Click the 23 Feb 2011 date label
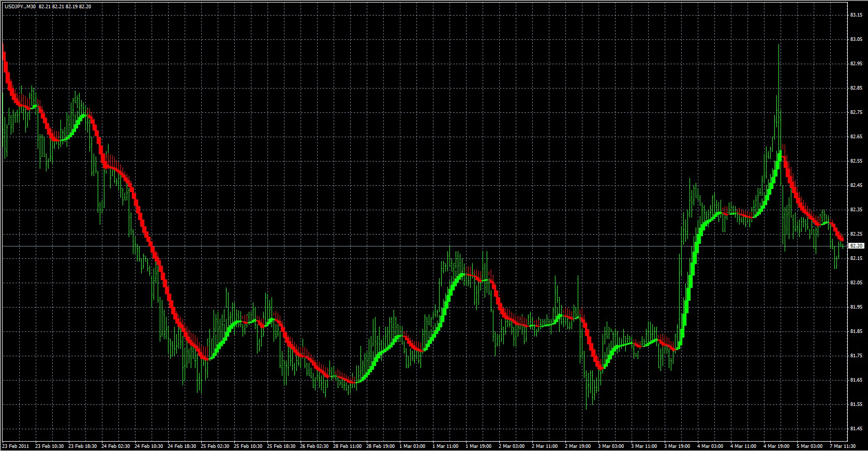This screenshot has height=451, width=868. [x=16, y=446]
